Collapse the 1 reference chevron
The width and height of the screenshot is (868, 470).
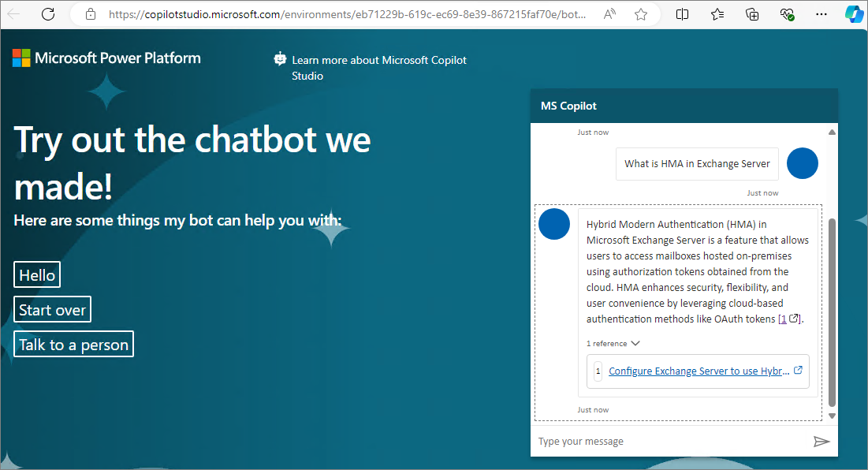click(x=635, y=343)
